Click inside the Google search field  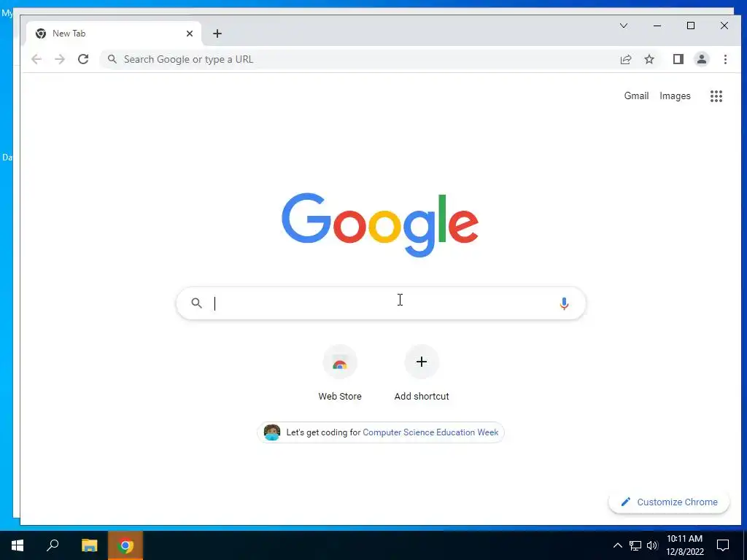(381, 303)
